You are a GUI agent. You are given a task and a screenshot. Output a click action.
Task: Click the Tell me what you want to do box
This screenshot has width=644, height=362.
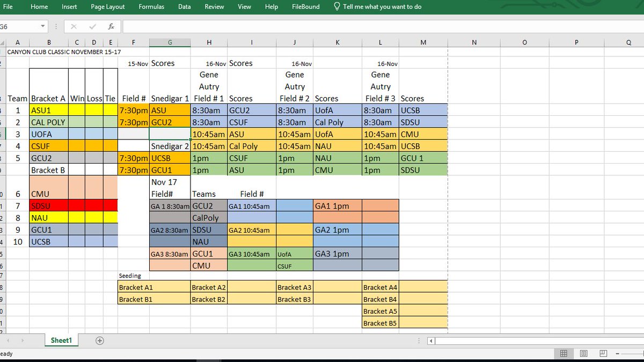[382, 7]
